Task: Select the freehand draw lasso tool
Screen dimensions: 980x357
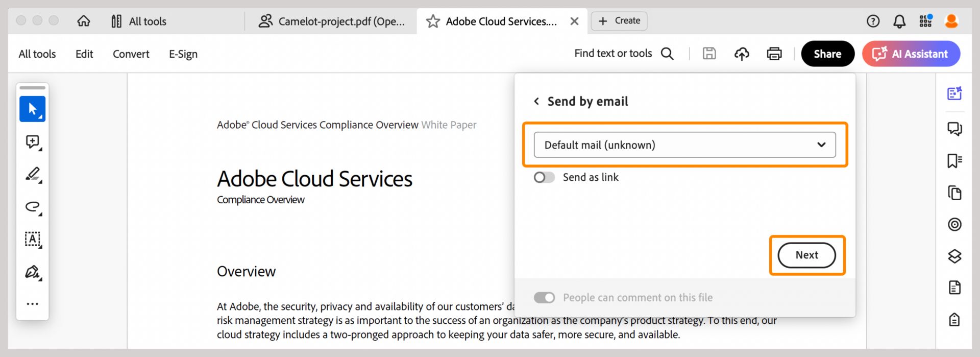Action: pyautogui.click(x=33, y=206)
